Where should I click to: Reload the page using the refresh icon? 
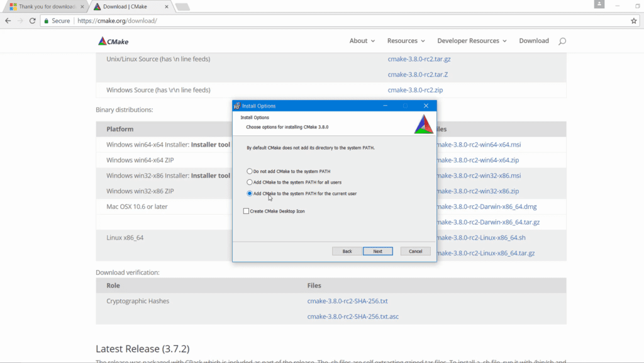(x=32, y=20)
